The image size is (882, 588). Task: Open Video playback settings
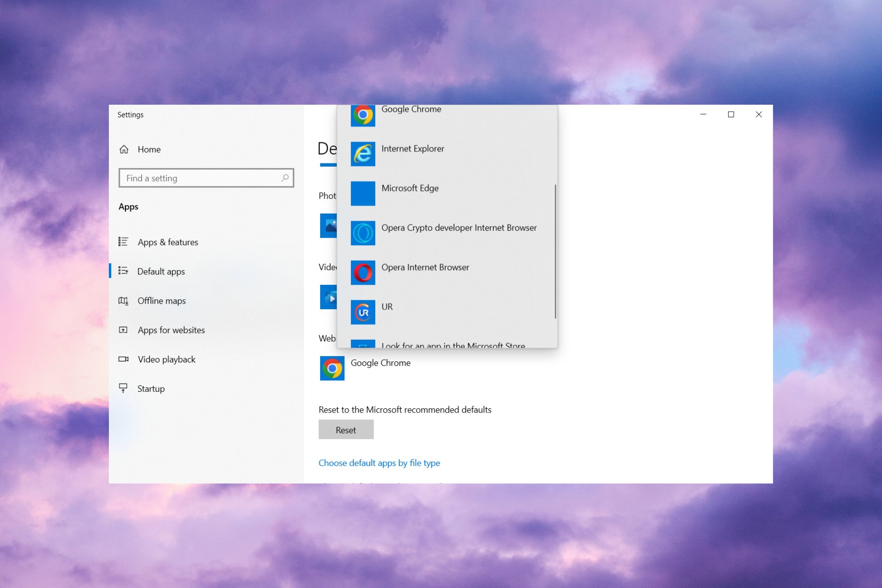[x=206, y=359]
